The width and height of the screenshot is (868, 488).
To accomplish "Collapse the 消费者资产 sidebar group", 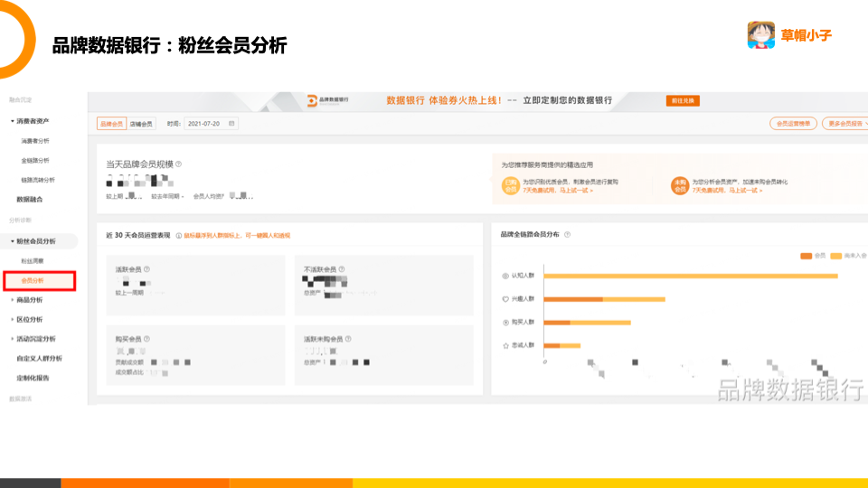I will coord(13,121).
